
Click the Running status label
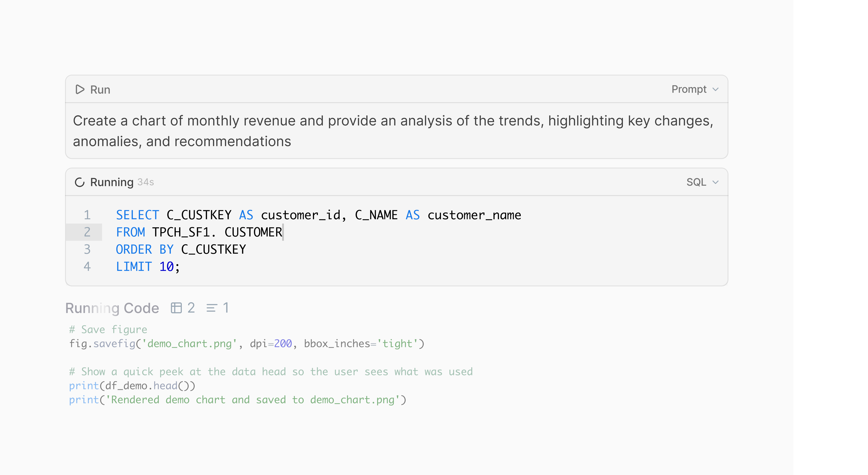(112, 182)
